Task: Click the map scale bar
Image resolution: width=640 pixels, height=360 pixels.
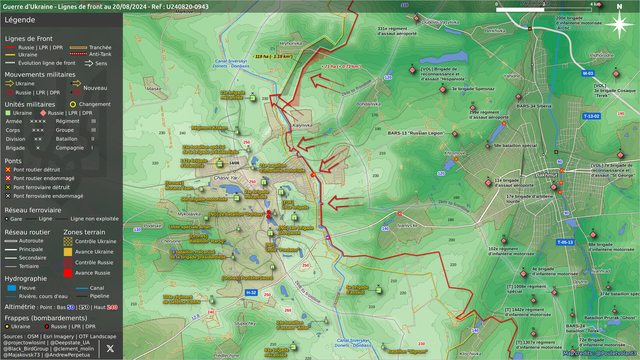Action: (x=544, y=9)
